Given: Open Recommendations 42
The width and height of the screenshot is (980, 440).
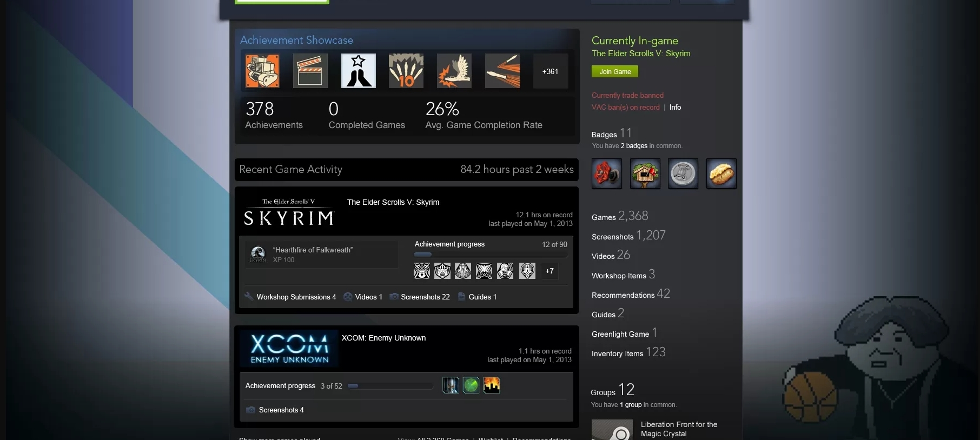Looking at the screenshot, I should tap(631, 294).
